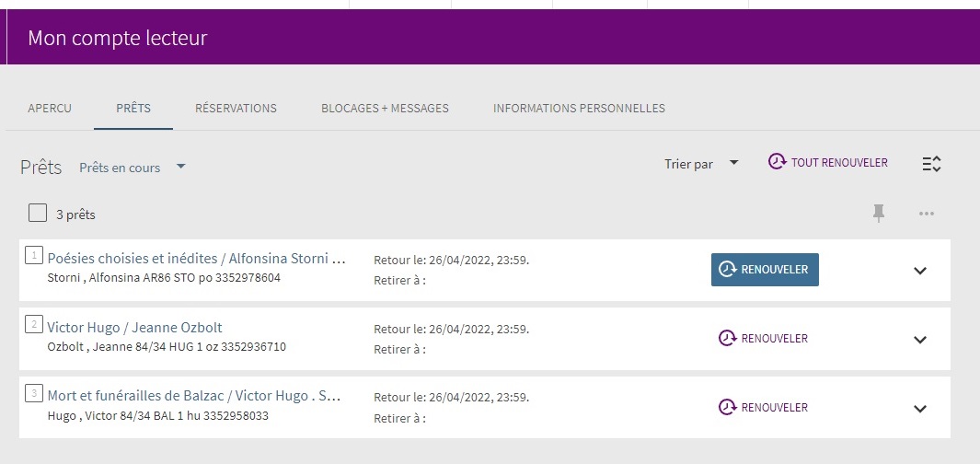
Task: Open the Victor Hugo / Jeanne Ozbolt title link
Action: [x=135, y=327]
